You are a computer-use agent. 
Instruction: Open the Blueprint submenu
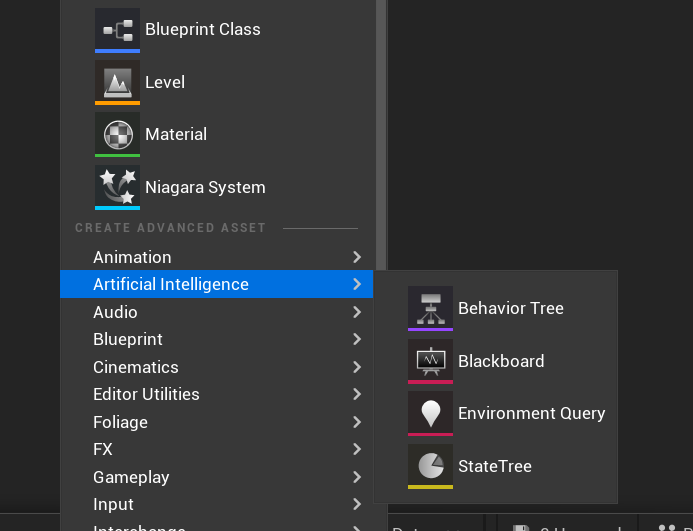[x=217, y=339]
